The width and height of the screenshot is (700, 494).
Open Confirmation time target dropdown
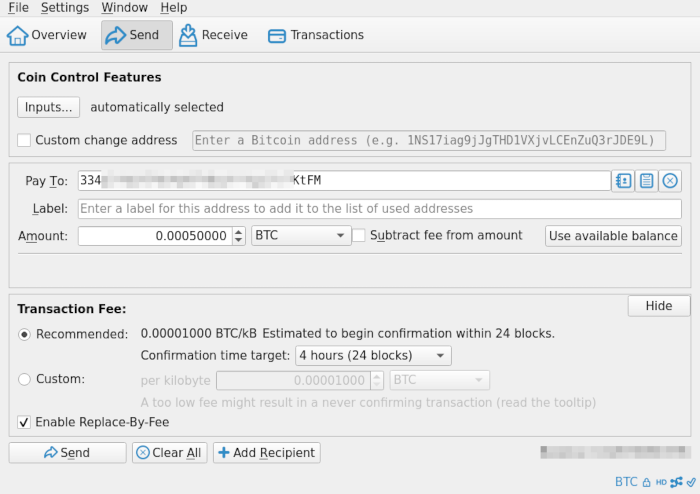[373, 356]
